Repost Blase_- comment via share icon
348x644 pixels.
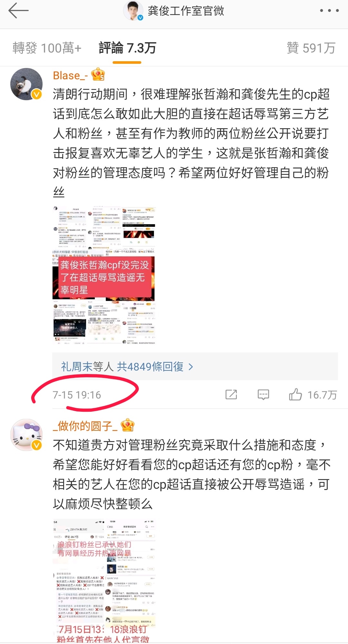click(x=231, y=395)
